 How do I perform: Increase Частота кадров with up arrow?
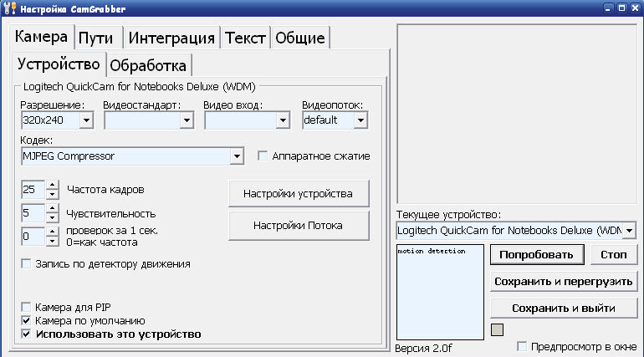tap(52, 185)
